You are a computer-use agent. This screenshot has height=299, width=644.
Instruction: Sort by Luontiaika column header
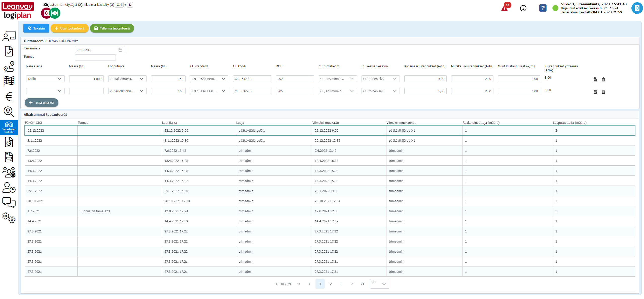(169, 123)
